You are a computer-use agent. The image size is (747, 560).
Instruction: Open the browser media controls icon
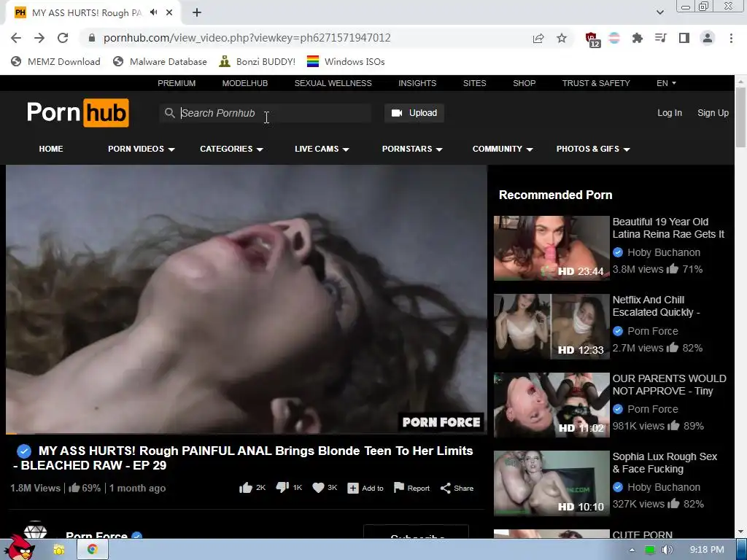[661, 38]
